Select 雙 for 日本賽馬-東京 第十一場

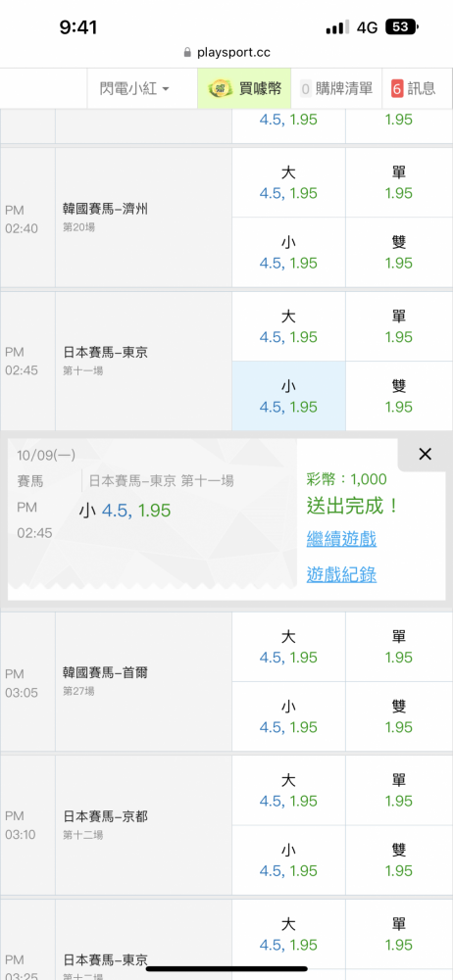(x=399, y=396)
